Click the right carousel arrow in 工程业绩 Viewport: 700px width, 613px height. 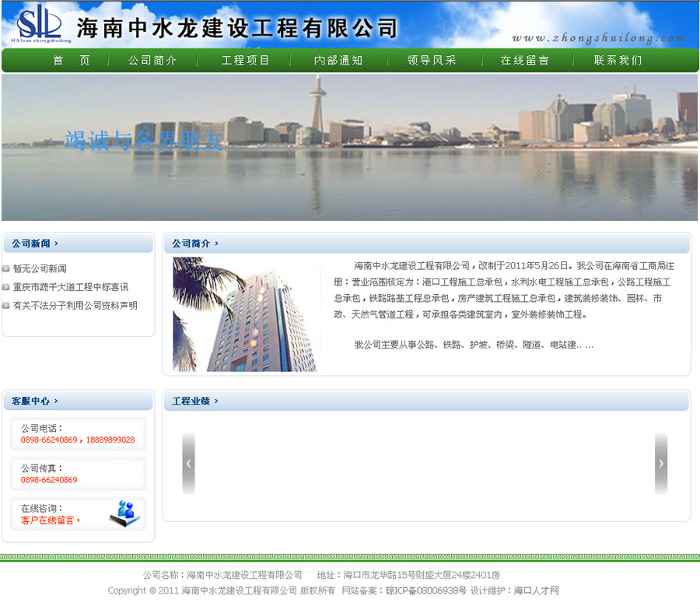[x=661, y=463]
